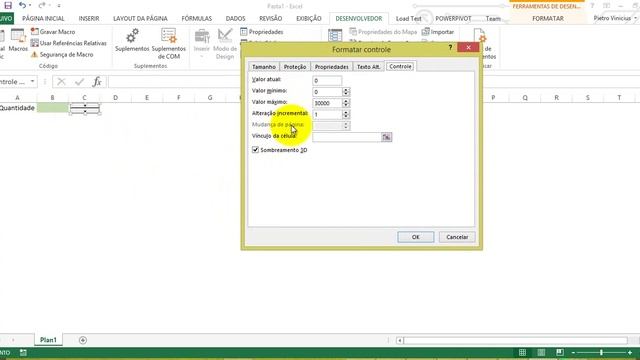The width and height of the screenshot is (640, 360).
Task: Click OK in Formatar controle dialog
Action: (x=416, y=237)
